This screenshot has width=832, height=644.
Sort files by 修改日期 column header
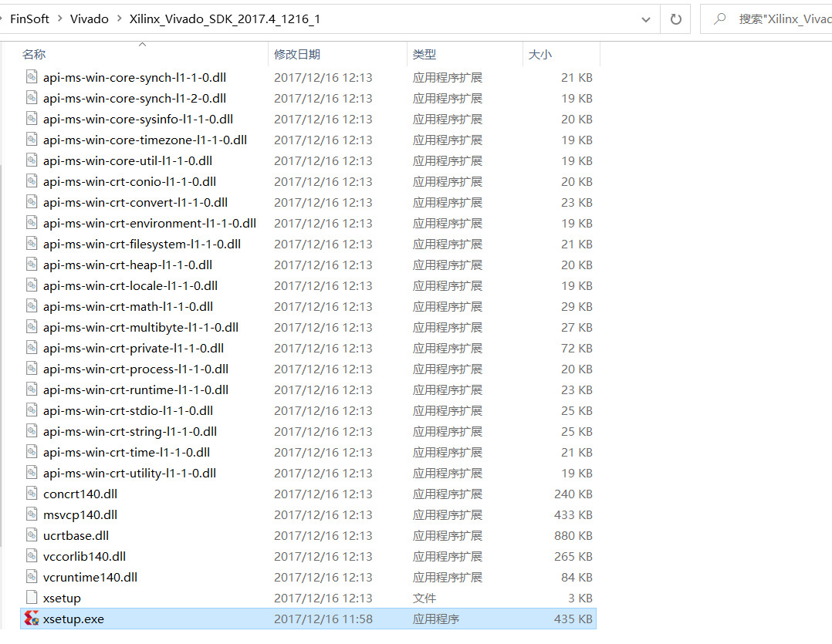point(297,54)
